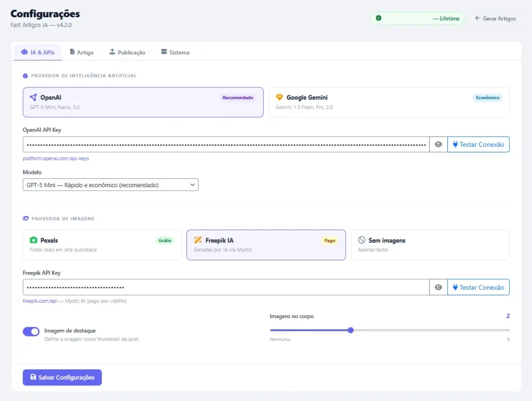Screen dimensions: 532x401
Task: Select Google Gemini provider card
Action: click(389, 102)
